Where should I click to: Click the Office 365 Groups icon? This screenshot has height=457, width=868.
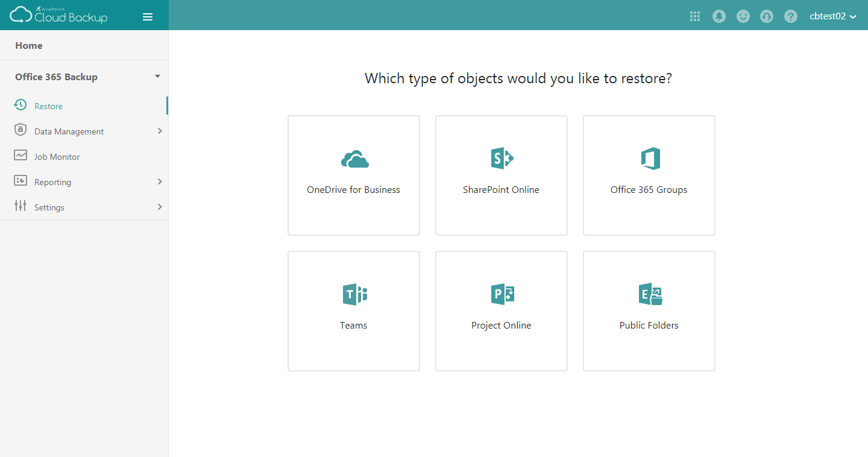[x=650, y=159]
